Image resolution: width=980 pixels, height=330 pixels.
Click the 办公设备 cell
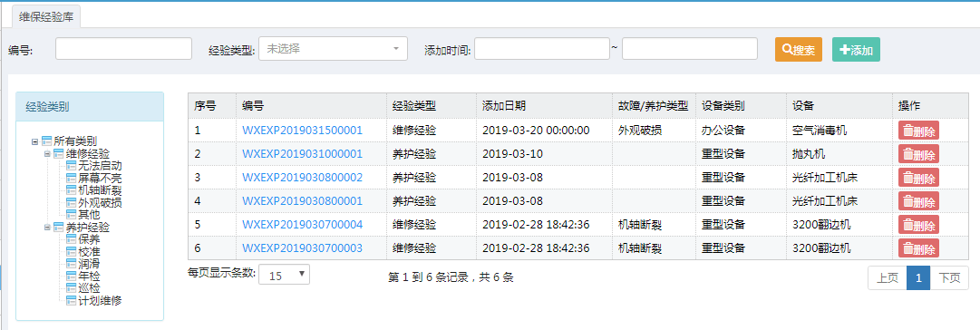pyautogui.click(x=741, y=131)
